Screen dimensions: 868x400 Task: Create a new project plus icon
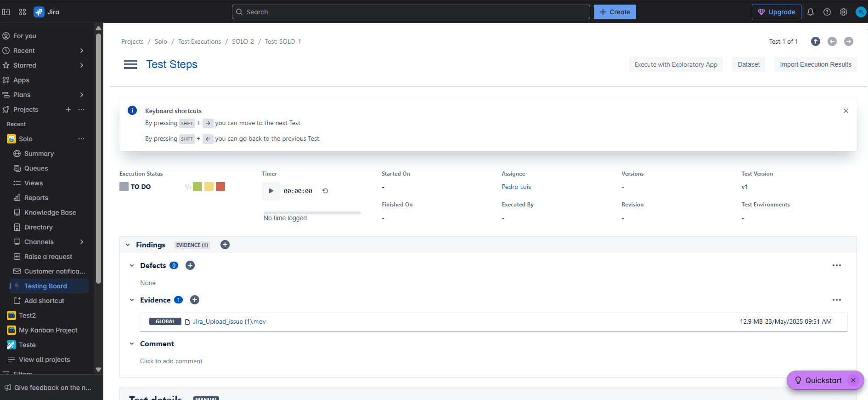[x=68, y=109]
